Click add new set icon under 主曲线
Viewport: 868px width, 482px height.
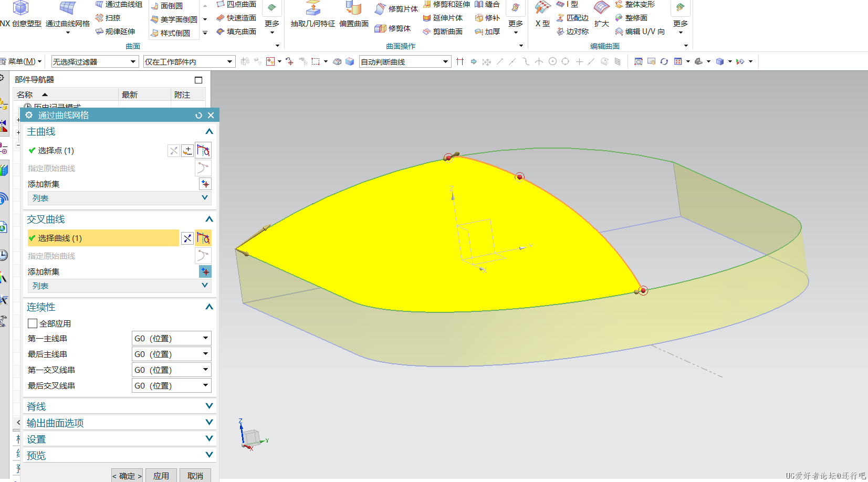click(205, 184)
